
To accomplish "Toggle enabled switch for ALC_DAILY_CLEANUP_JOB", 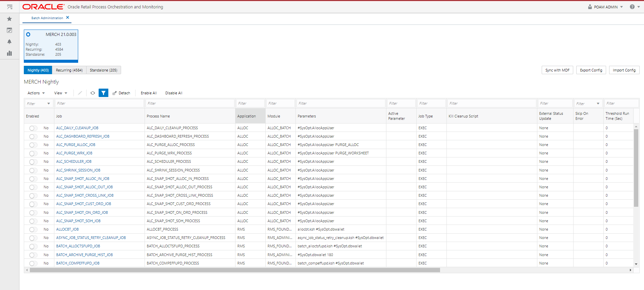I will click(x=33, y=128).
